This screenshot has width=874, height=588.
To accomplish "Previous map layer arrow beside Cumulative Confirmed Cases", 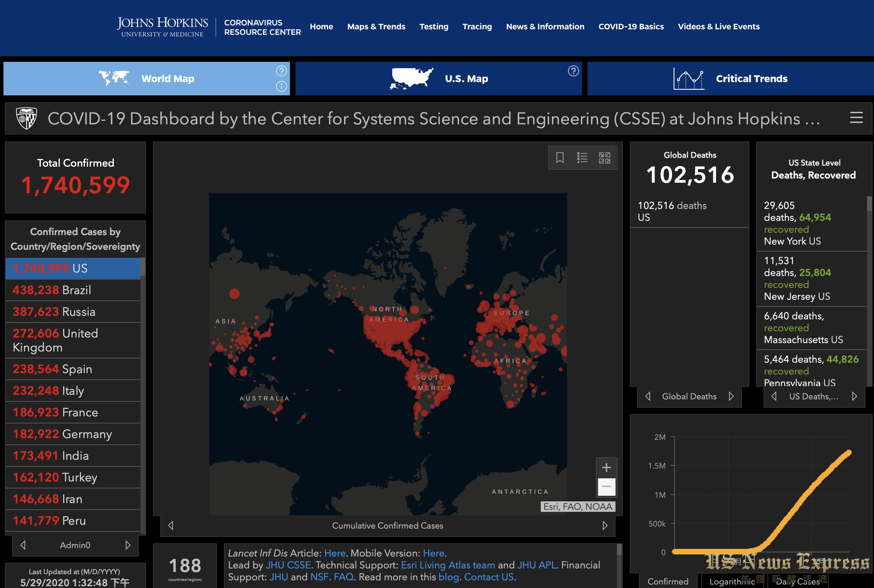I will (x=171, y=525).
